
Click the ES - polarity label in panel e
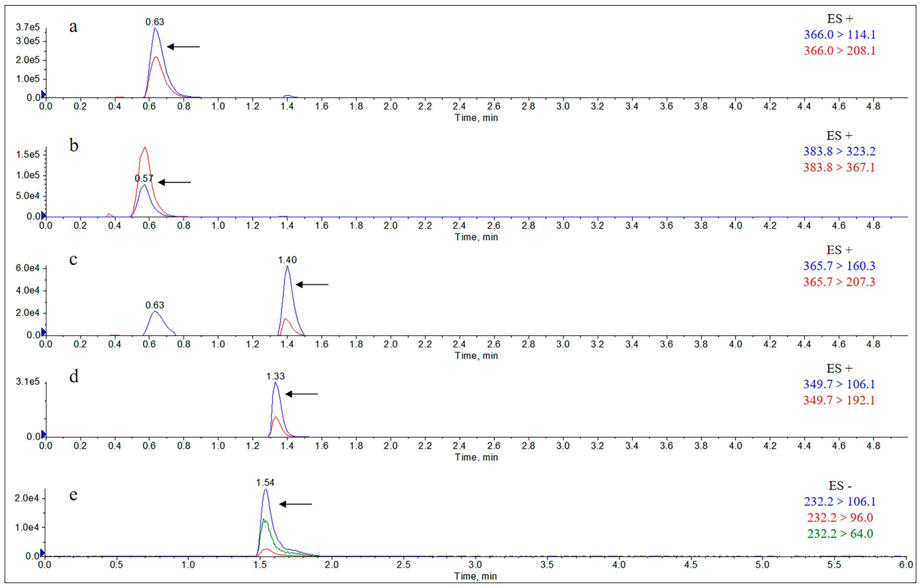pos(840,486)
